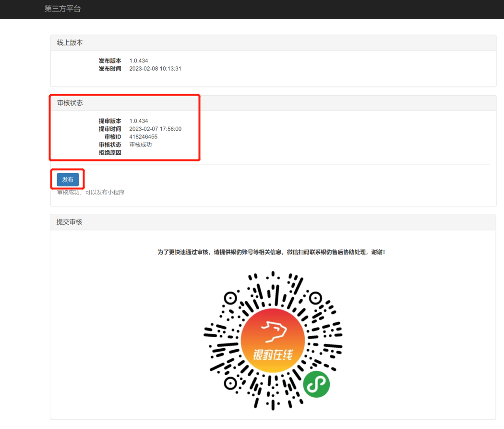Click the hint text 审核成功，可以发布小程序
Viewport: 504px width, 429px height.
coord(91,192)
